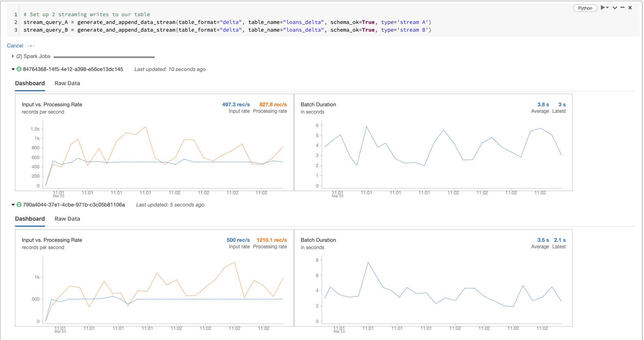Select the stream id 790a4044-37e1-4cbe-971b-c3c05b81106a

74,205
